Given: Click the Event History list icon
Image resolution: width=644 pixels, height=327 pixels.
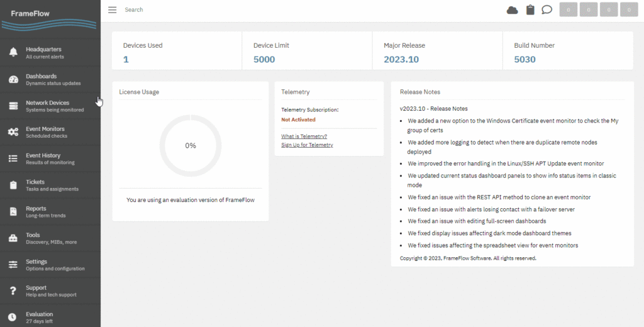Looking at the screenshot, I should (x=13, y=158).
